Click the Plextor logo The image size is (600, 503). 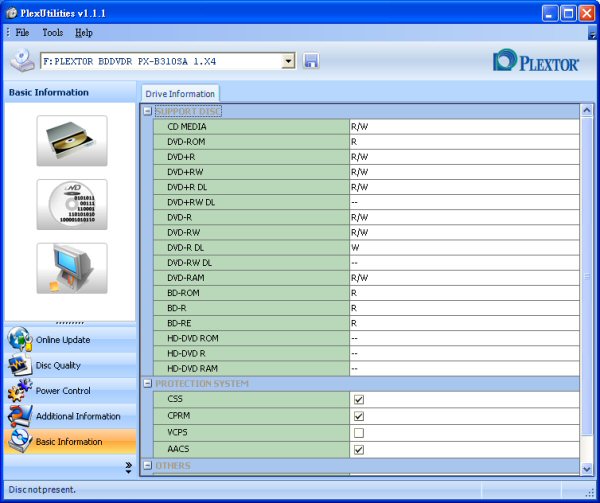pos(536,60)
